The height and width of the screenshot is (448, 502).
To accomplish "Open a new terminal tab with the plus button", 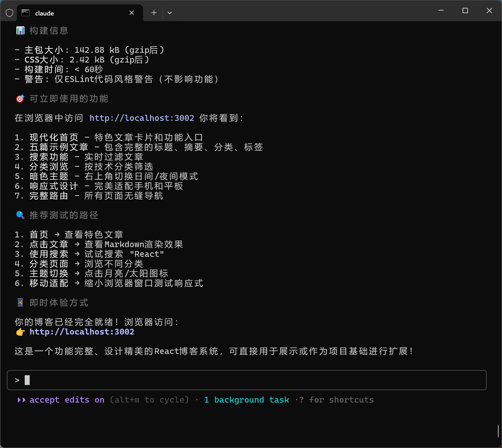I will pyautogui.click(x=154, y=13).
